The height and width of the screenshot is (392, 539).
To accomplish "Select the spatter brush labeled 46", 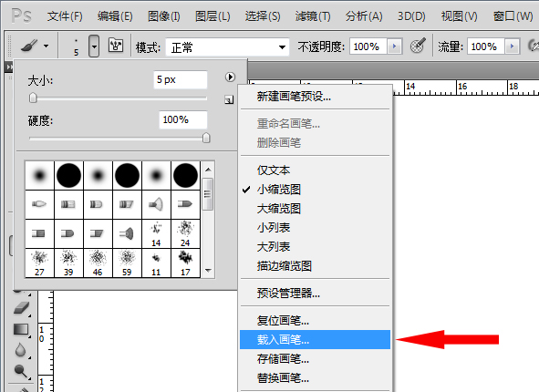I will tap(98, 263).
